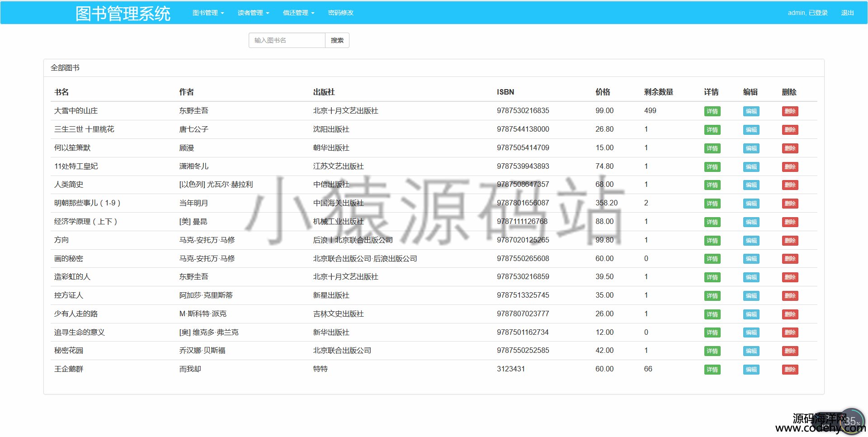The width and height of the screenshot is (868, 437).
Task: Delete the book 造彩虹的人
Action: (x=790, y=277)
